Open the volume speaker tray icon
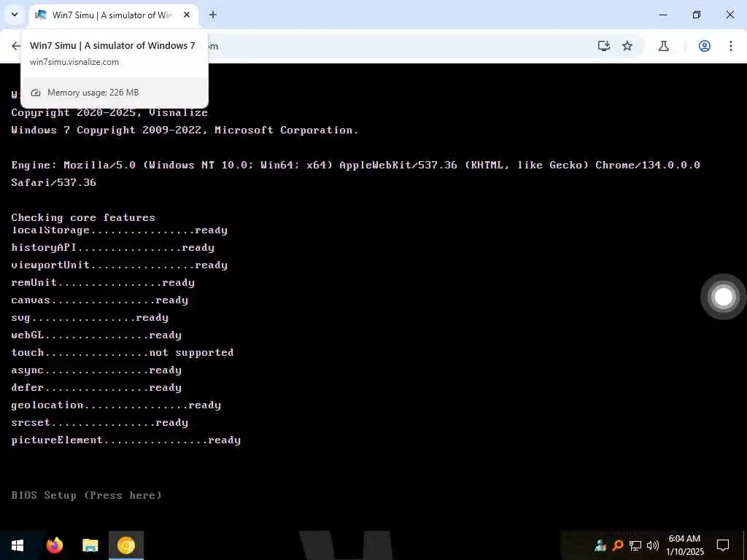The image size is (747, 560). coord(653,545)
